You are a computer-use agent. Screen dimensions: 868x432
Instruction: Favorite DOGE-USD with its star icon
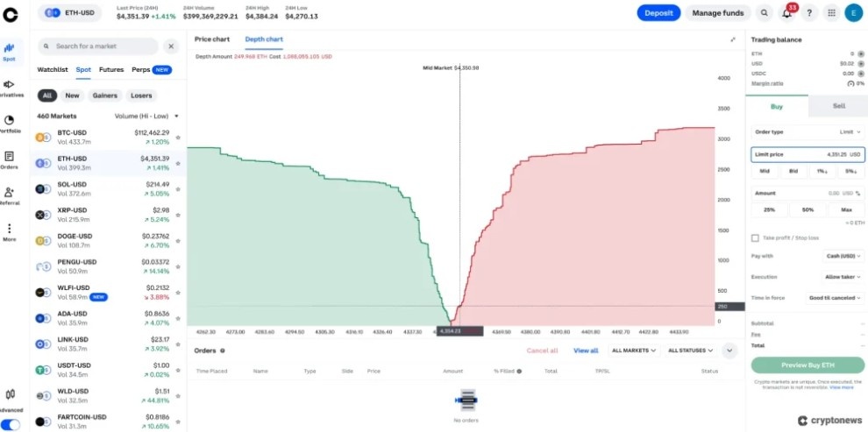(178, 241)
